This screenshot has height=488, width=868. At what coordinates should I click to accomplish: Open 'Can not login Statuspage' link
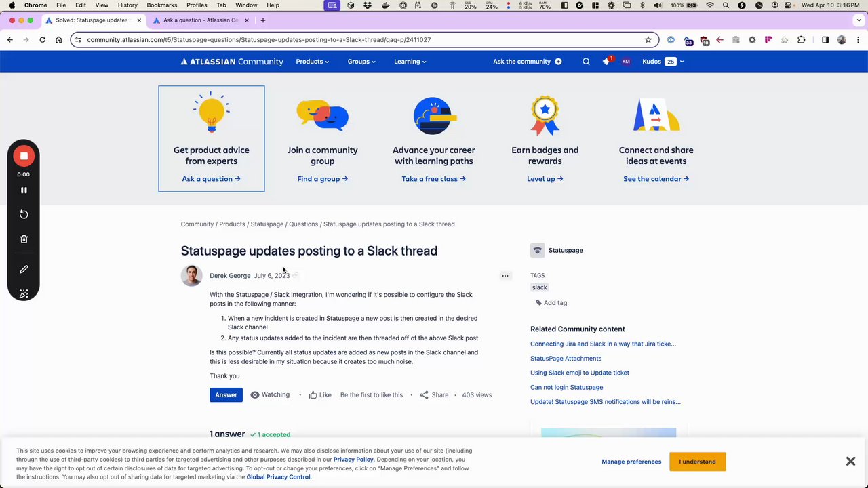pos(566,388)
